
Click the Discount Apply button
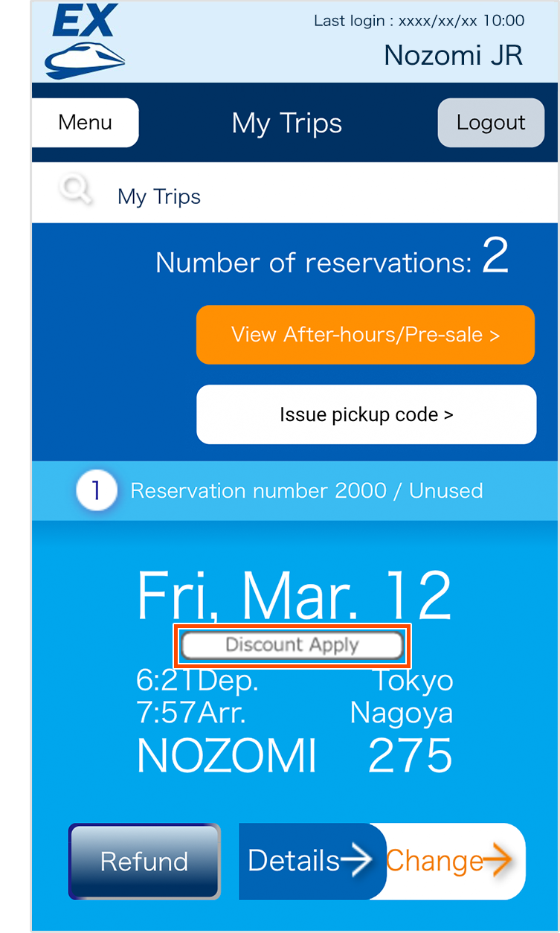[x=292, y=645]
